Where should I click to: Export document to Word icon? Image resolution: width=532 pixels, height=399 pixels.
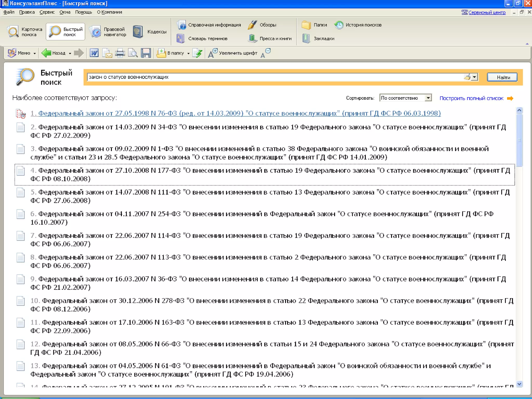pyautogui.click(x=94, y=53)
